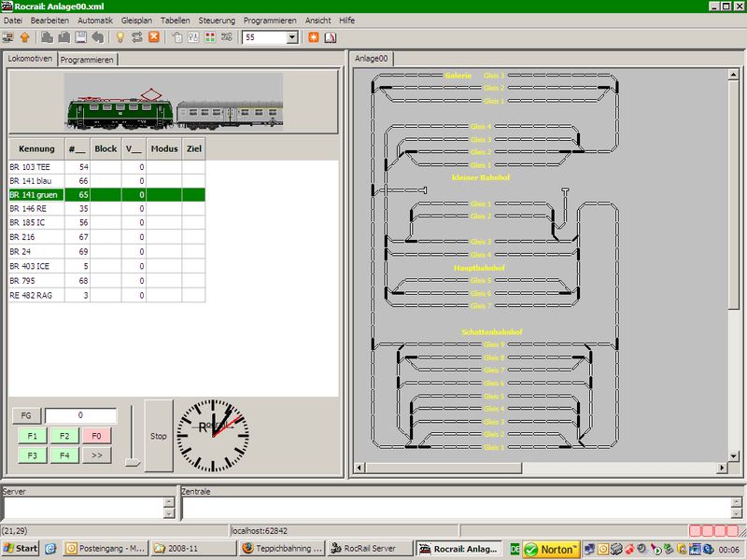Click the red and green squares toolbar icon
The width and height of the screenshot is (747, 560).
click(210, 37)
